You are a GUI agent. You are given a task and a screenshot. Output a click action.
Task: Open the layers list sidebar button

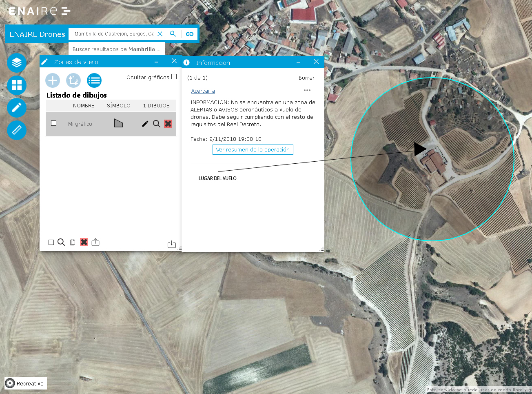[x=17, y=63]
